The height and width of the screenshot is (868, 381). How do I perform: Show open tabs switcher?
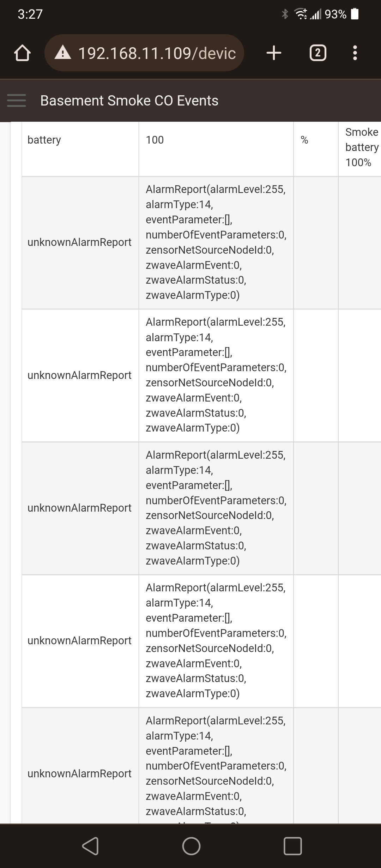pos(318,53)
